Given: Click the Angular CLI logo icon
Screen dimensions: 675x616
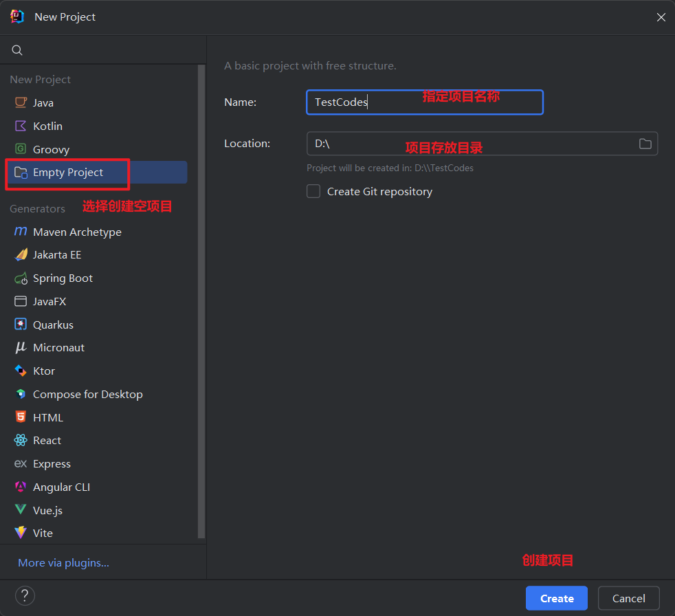Looking at the screenshot, I should pyautogui.click(x=21, y=487).
